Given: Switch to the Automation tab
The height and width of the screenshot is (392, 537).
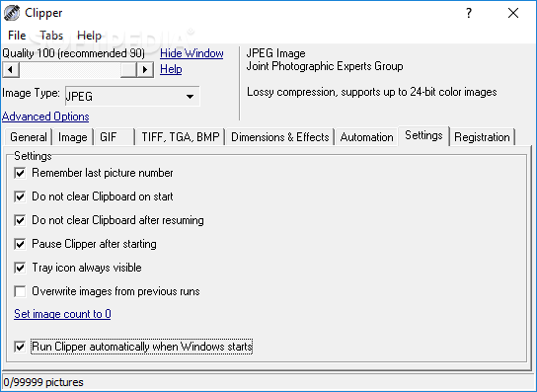Looking at the screenshot, I should pos(366,137).
